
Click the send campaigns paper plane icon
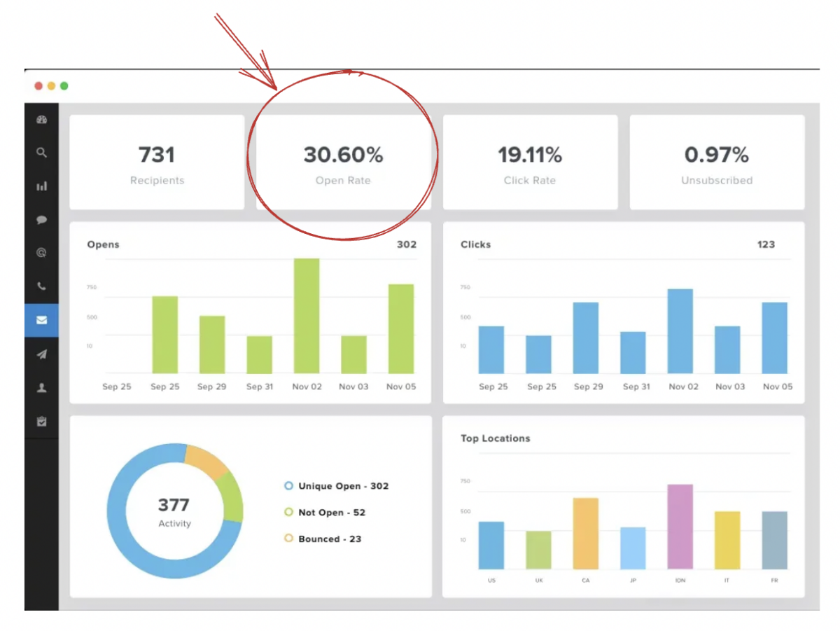[x=41, y=354]
